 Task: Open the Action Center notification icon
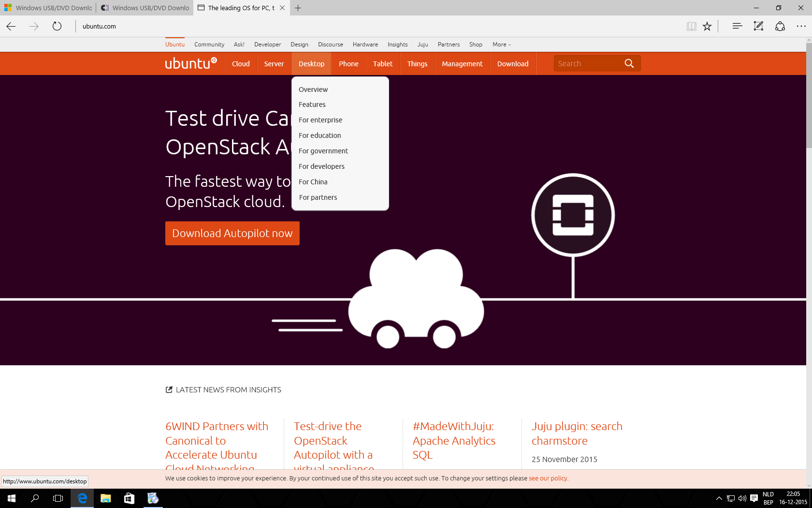[754, 498]
